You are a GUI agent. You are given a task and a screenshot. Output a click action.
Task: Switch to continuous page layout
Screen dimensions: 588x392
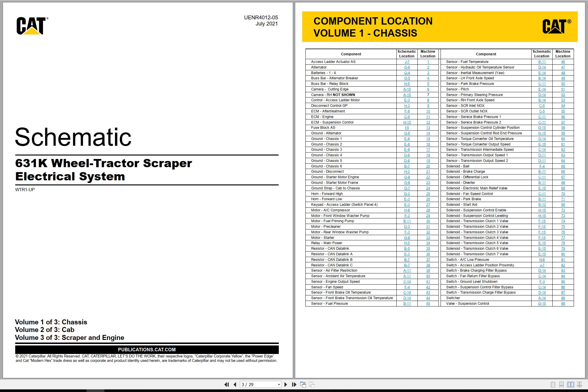point(561,385)
